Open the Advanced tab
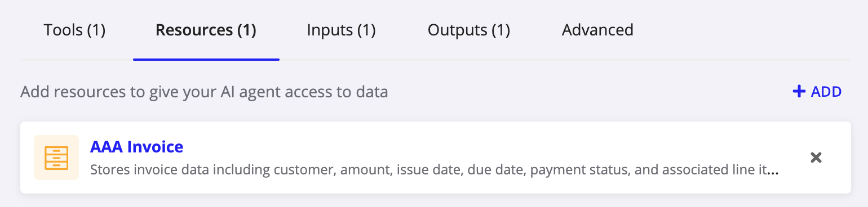The height and width of the screenshot is (207, 868). point(597,30)
